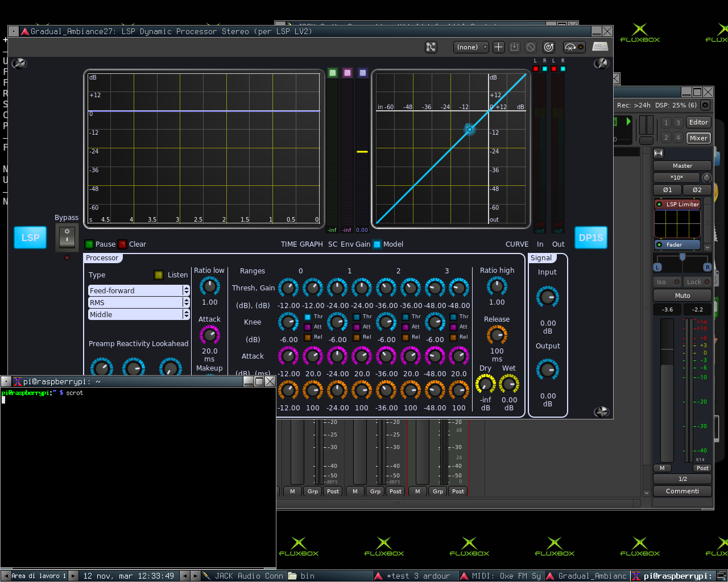
Task: Click the 1/2 output routing button
Action: coord(682,479)
